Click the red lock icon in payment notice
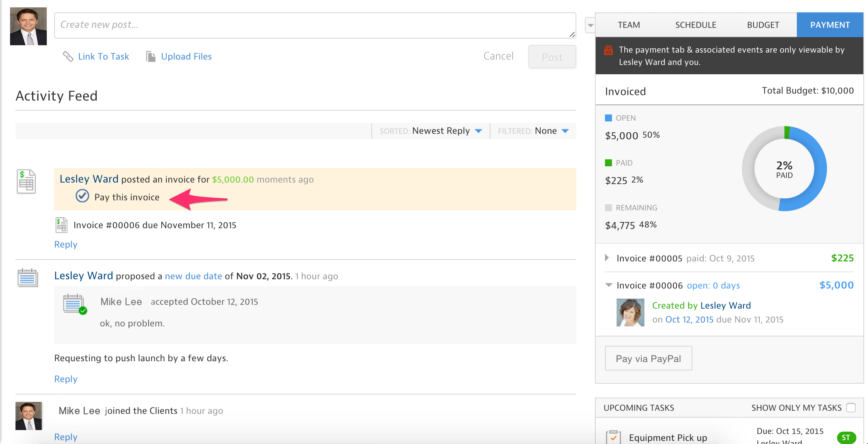The height and width of the screenshot is (444, 868). tap(608, 50)
